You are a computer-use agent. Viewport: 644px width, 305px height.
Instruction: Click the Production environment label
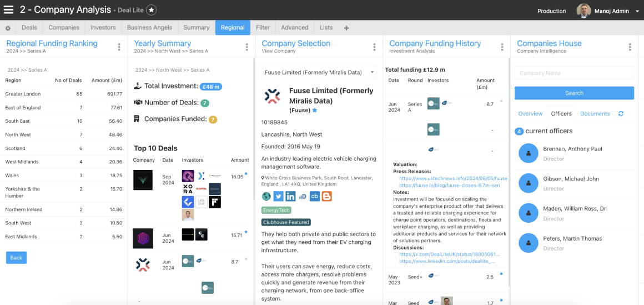point(552,11)
